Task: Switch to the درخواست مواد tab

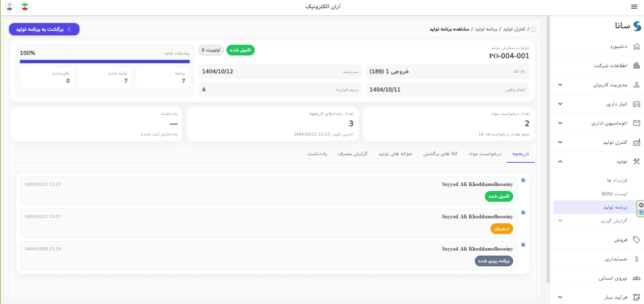Action: 485,154
